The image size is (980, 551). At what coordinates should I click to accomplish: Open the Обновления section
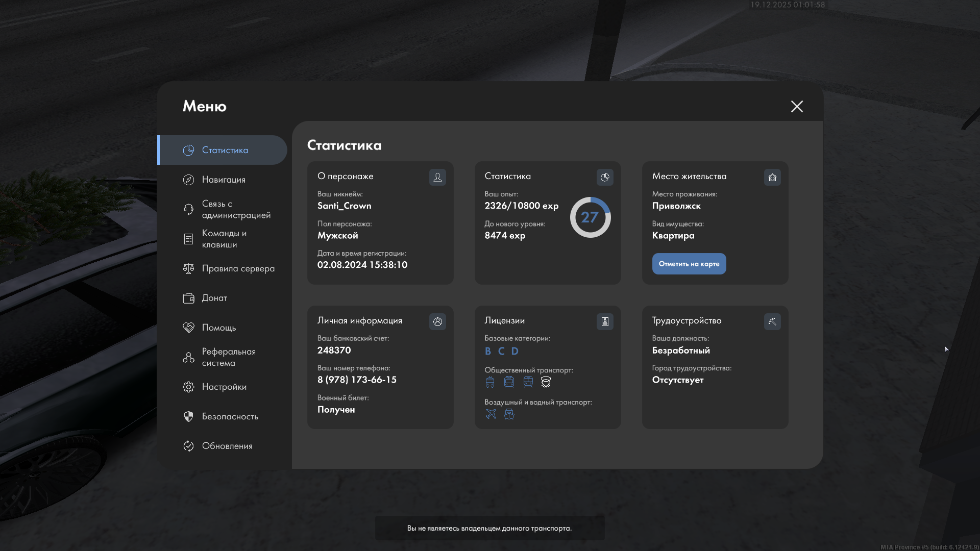click(x=227, y=446)
